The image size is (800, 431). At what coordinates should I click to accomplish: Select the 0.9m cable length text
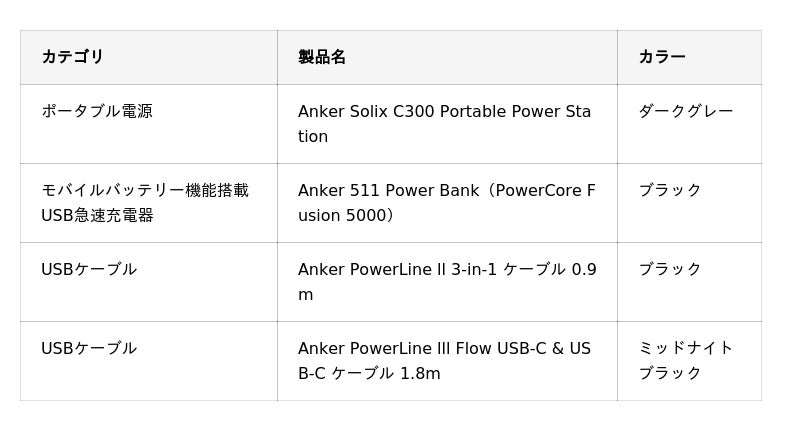tap(583, 270)
